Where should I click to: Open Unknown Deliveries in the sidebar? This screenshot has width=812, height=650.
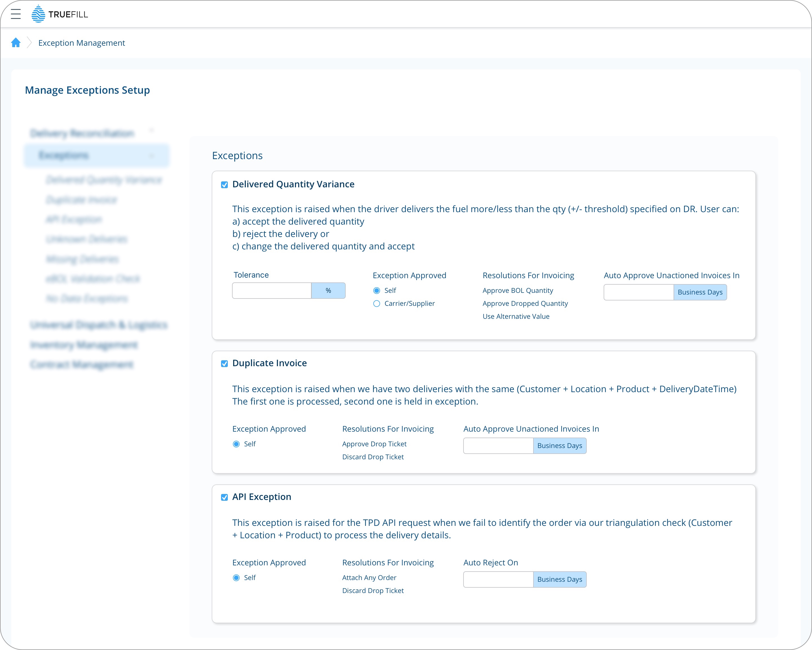[87, 239]
